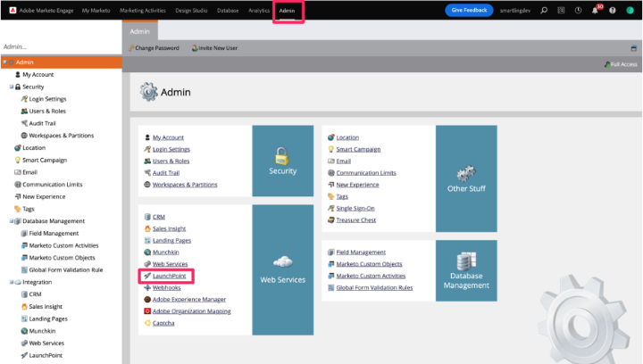Click the Adobe Organization Mapping red icon

tap(147, 311)
